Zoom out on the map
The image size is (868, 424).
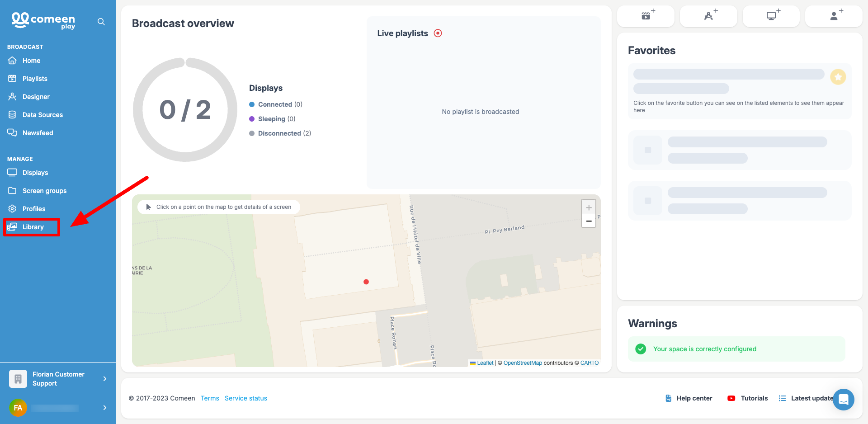point(589,221)
